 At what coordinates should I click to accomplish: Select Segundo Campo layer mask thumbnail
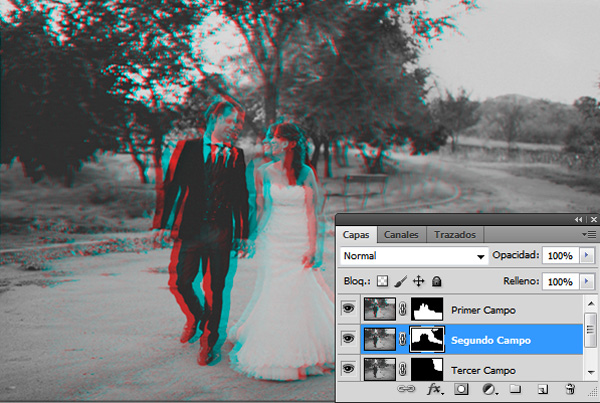click(427, 339)
